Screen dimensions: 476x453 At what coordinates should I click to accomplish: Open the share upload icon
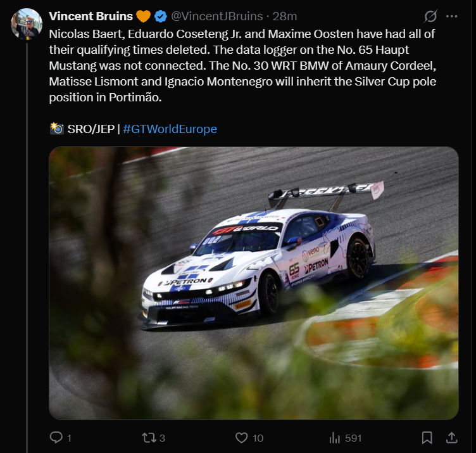452,438
